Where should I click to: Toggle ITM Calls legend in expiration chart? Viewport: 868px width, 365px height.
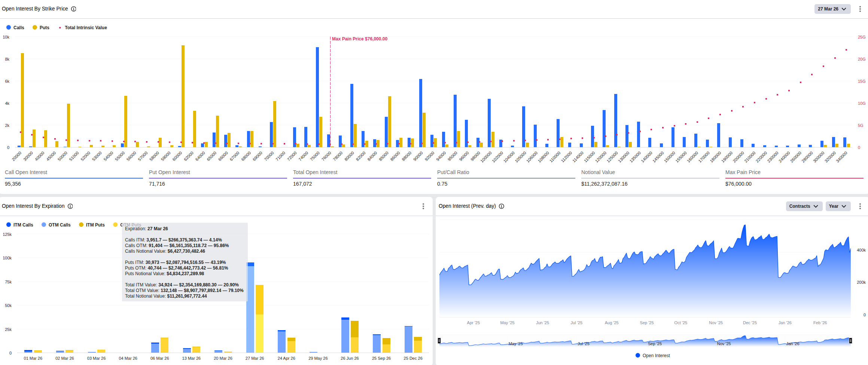20,225
